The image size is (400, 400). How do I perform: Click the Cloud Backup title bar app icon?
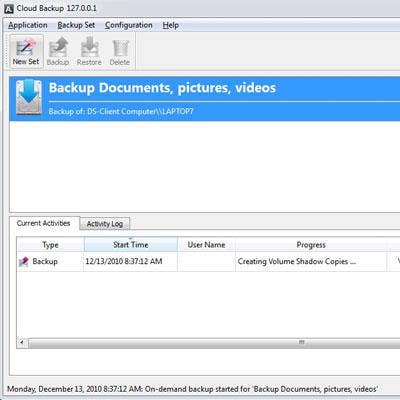(x=8, y=9)
